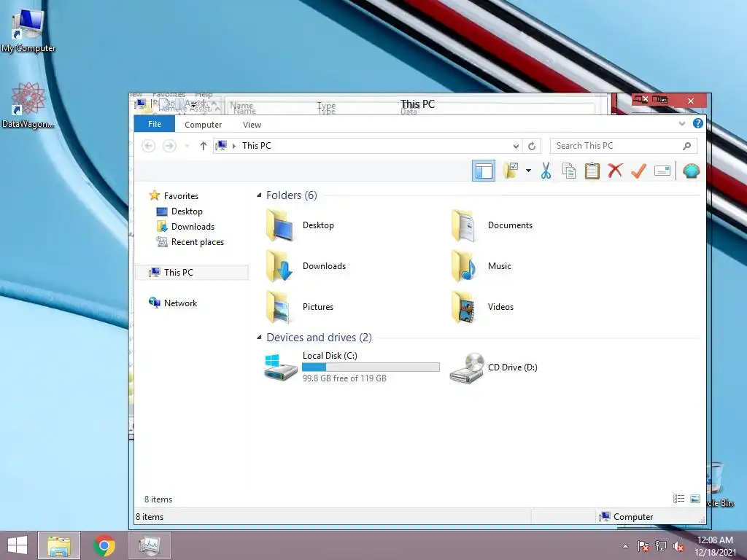Viewport: 747px width, 560px height.
Task: Open the taskbar clock showing 12:08 AM
Action: click(715, 546)
